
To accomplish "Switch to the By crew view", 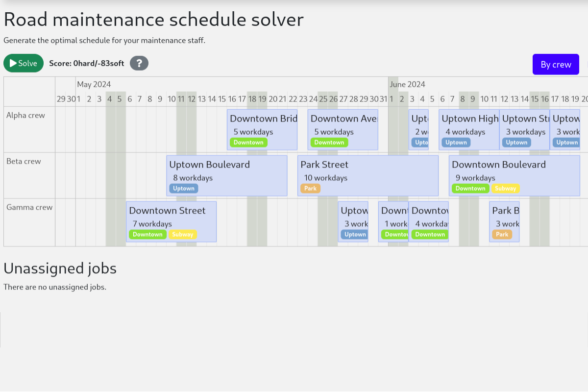I will [x=556, y=64].
